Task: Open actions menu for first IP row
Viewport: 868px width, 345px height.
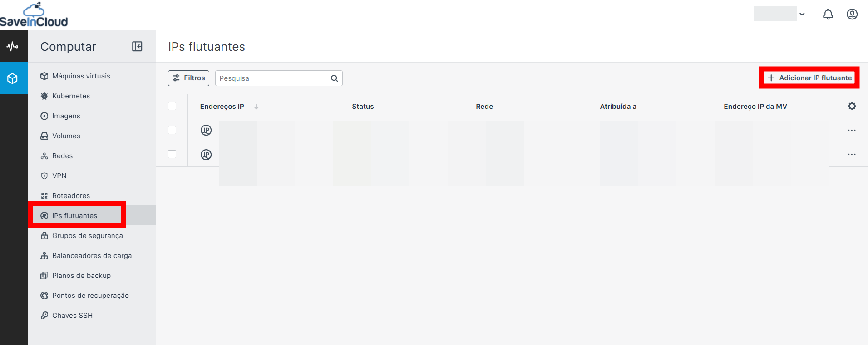Action: tap(852, 130)
